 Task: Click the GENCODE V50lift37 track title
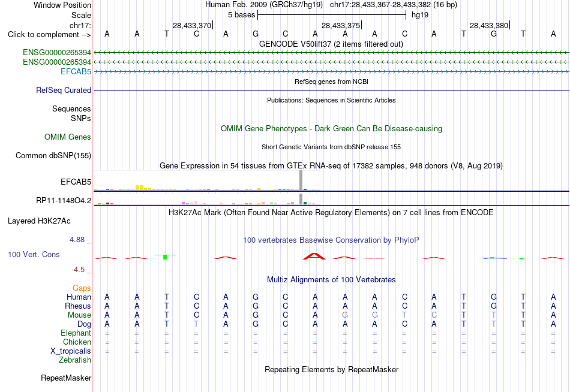tap(331, 44)
